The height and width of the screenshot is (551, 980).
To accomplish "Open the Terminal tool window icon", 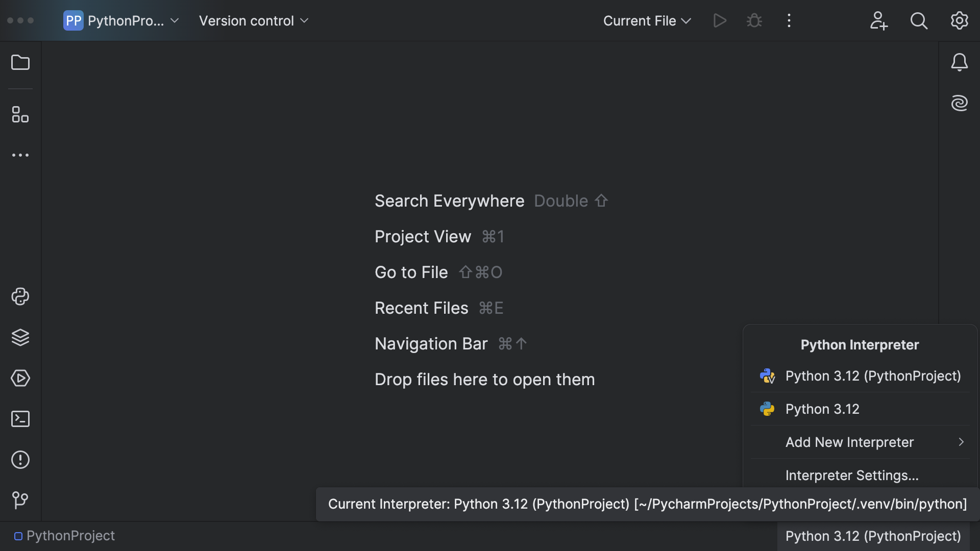I will click(x=20, y=419).
